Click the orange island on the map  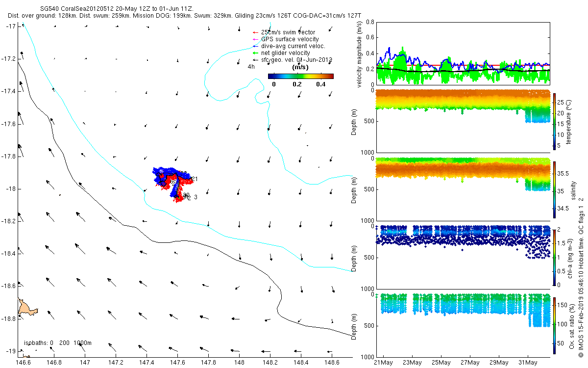pos(27,307)
